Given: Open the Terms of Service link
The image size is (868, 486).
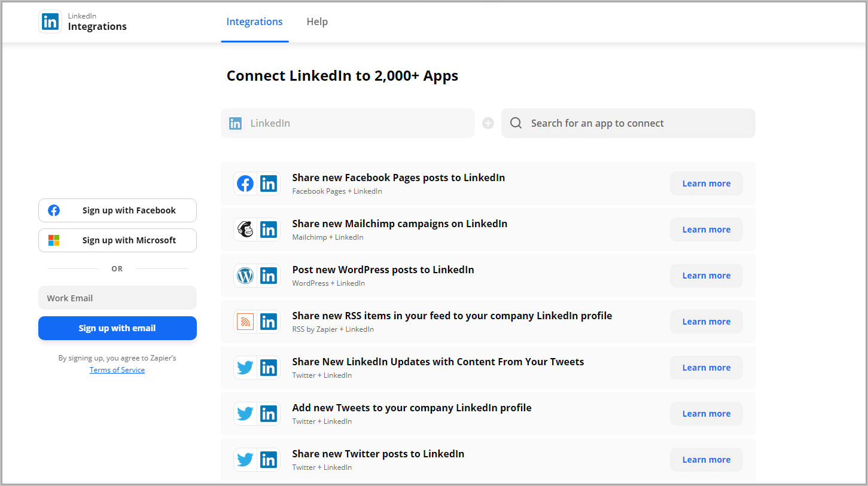Looking at the screenshot, I should coord(117,370).
